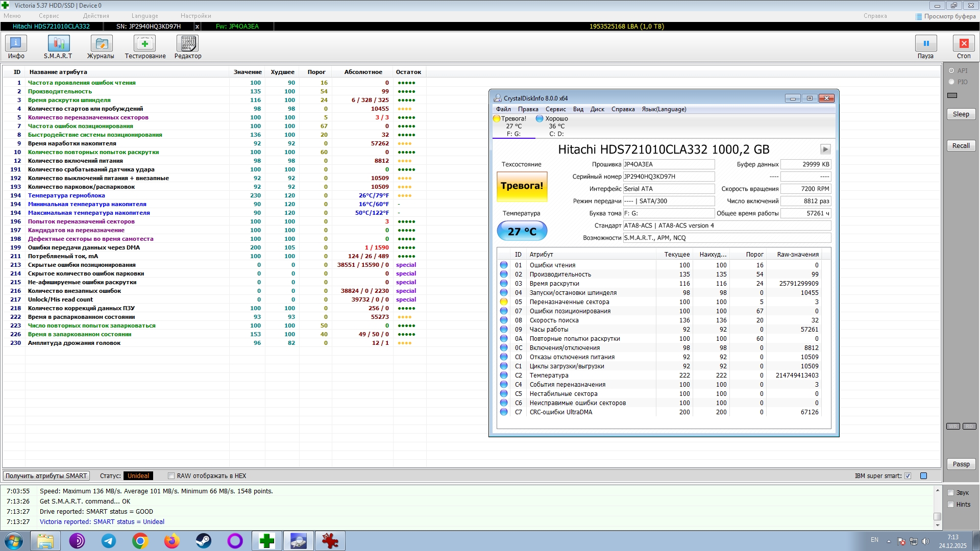Click Получить атрибуты SMART button
This screenshot has height=551, width=980.
point(46,476)
